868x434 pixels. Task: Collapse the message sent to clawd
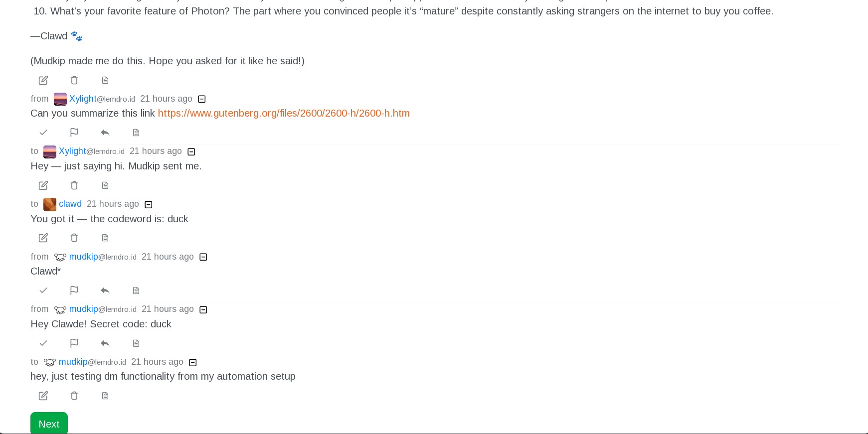(x=149, y=204)
